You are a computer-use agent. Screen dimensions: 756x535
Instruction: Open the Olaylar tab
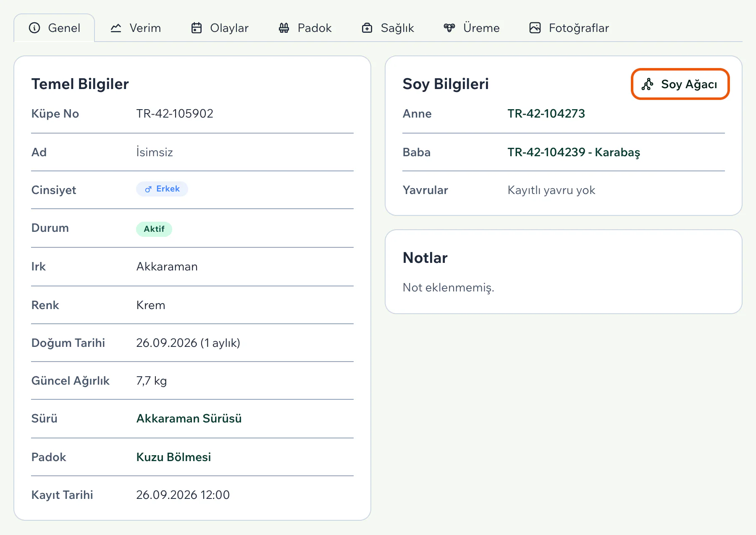tap(220, 28)
